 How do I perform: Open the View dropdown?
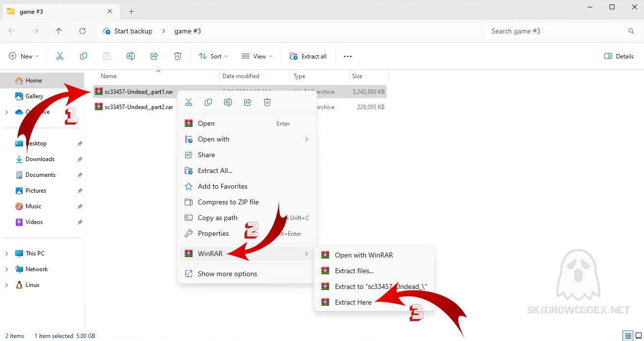pyautogui.click(x=257, y=57)
